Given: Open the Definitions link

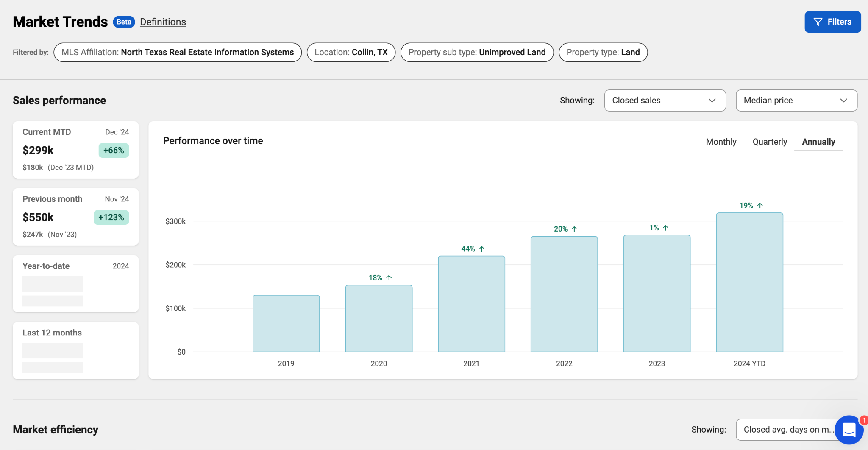Looking at the screenshot, I should pos(163,22).
